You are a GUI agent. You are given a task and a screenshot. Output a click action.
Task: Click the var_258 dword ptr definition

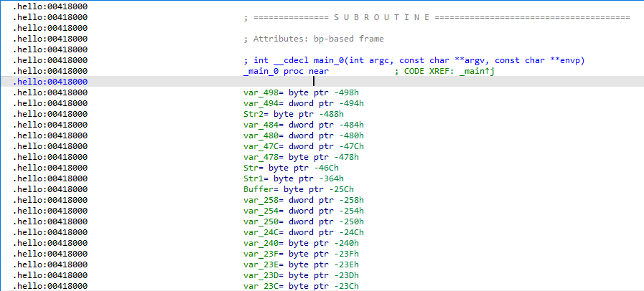[x=304, y=200]
